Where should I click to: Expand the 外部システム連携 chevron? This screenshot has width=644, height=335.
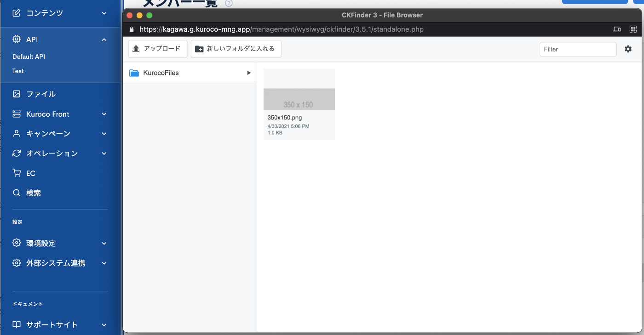point(104,263)
